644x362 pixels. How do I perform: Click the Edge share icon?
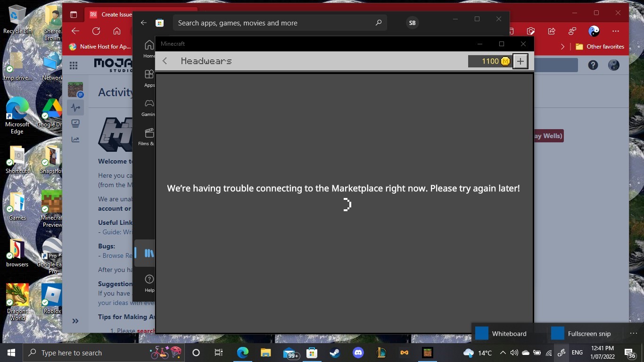coord(552,31)
